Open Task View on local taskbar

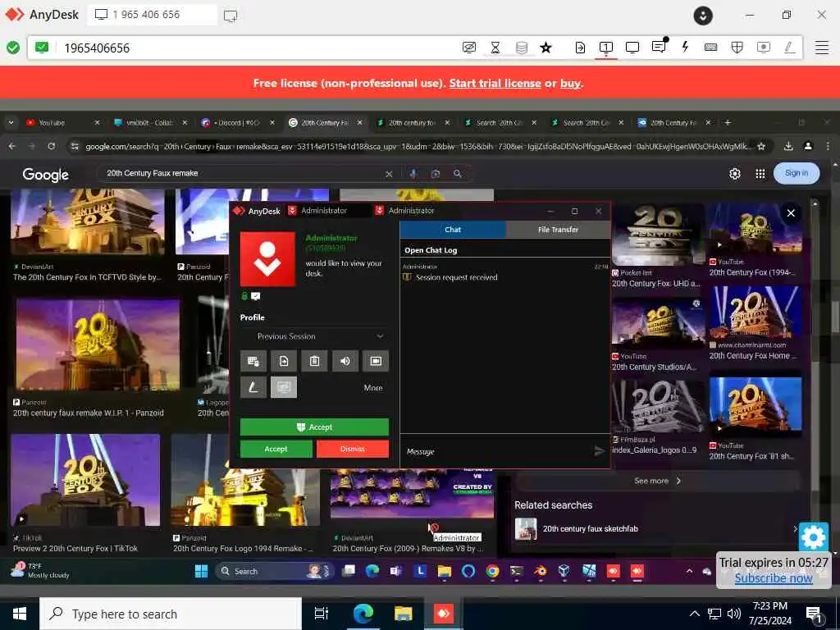(322, 614)
